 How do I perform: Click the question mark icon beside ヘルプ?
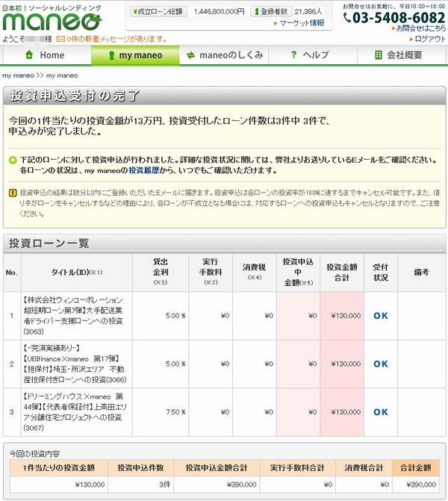293,55
